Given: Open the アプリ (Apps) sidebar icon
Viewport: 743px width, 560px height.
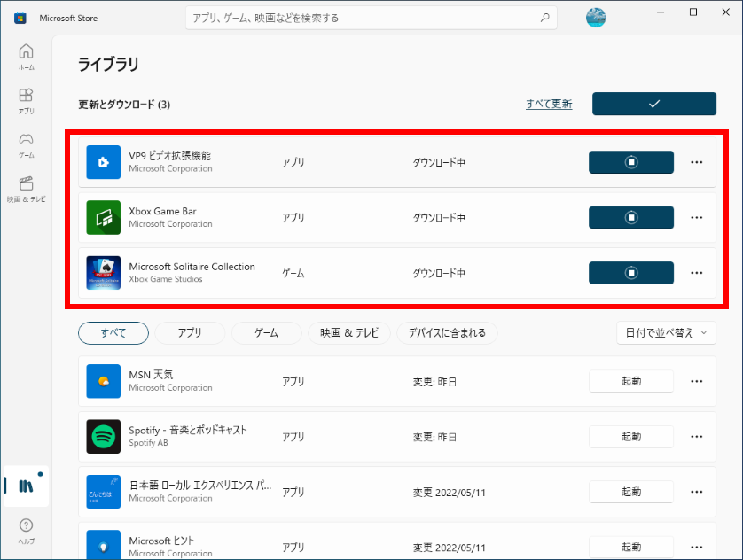Looking at the screenshot, I should [x=26, y=101].
